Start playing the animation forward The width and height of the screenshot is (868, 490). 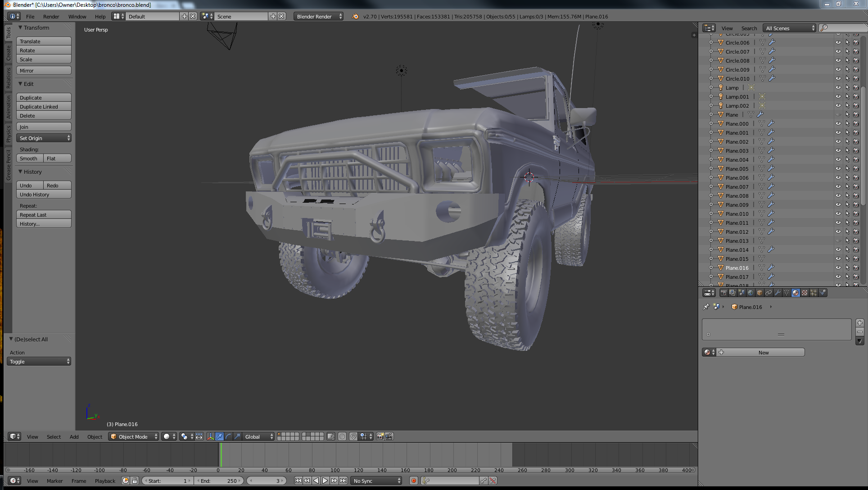[x=325, y=481]
